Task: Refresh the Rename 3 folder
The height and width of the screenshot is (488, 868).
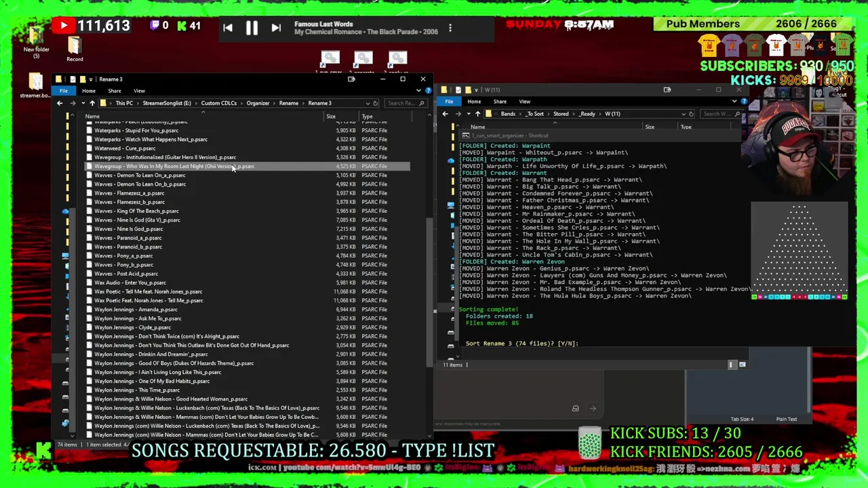Action: (375, 103)
